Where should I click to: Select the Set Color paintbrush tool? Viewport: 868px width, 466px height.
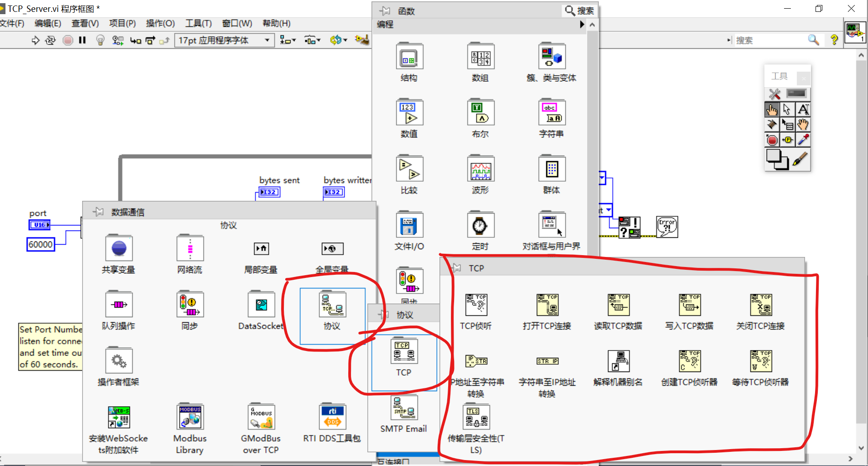point(800,159)
